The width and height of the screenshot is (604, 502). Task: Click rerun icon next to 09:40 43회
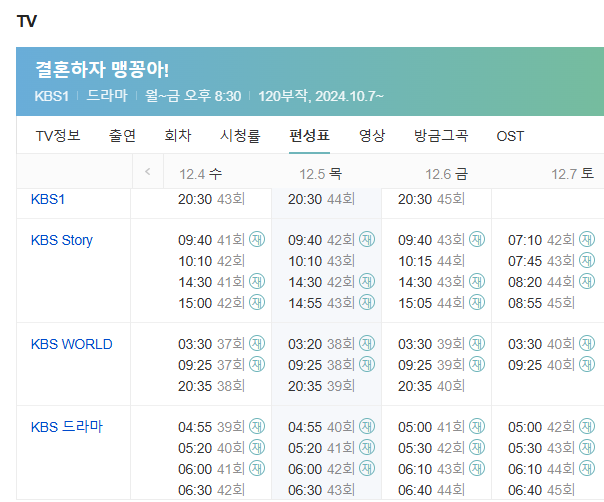[x=477, y=239]
